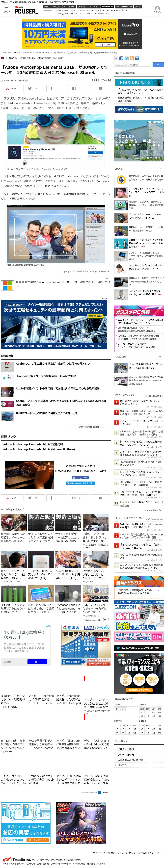Click the ランキングトップ30 link
164x868 pixels.
pyautogui.click(x=153, y=510)
